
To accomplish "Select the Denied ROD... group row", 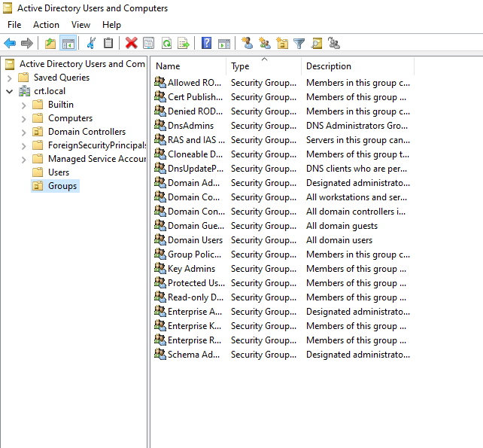I will coord(282,111).
